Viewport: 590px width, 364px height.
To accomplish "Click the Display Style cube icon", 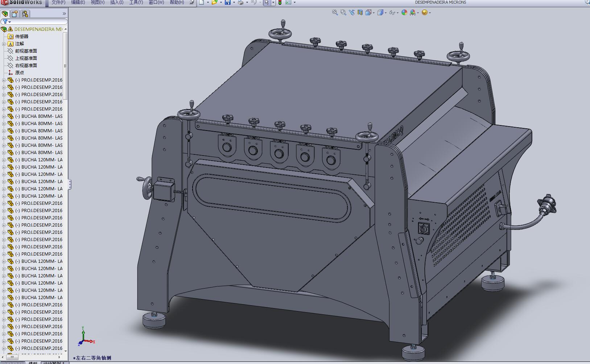I will click(x=380, y=12).
